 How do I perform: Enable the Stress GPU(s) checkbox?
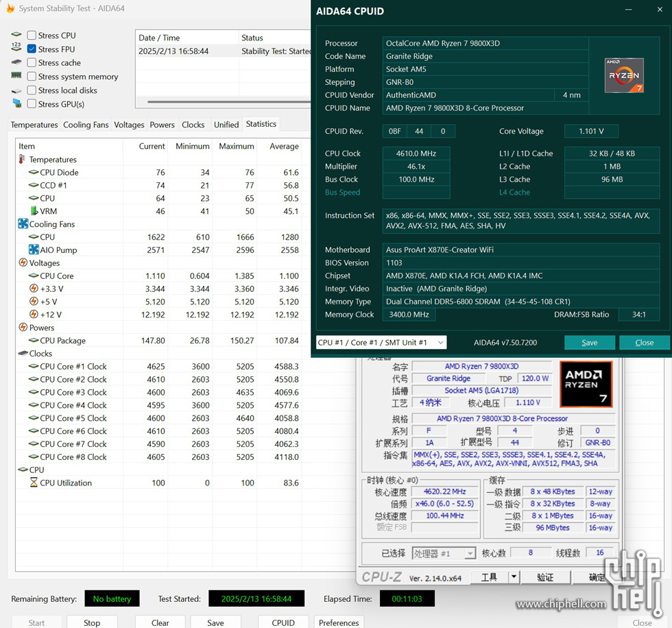pyautogui.click(x=32, y=104)
